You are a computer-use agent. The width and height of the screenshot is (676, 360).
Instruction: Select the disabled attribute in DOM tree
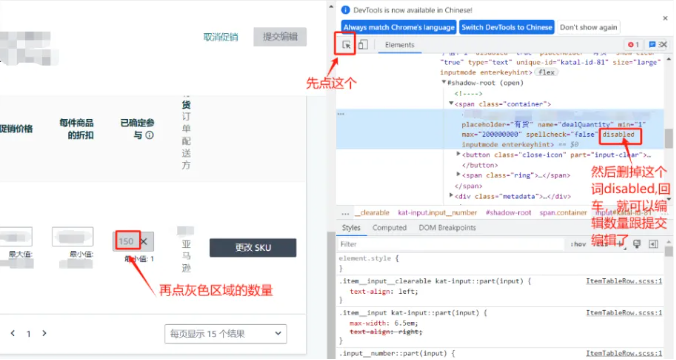coord(618,135)
